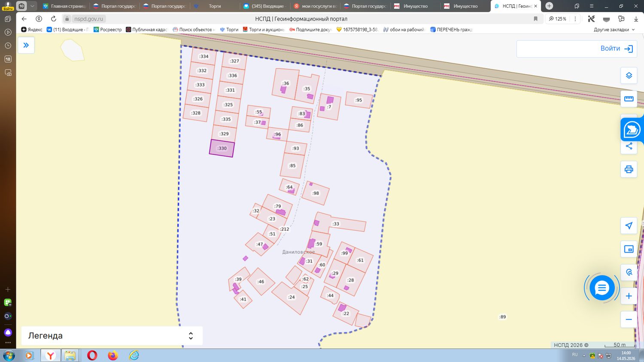The image size is (644, 362).
Task: Open the browser page menu three dots
Action: click(575, 19)
